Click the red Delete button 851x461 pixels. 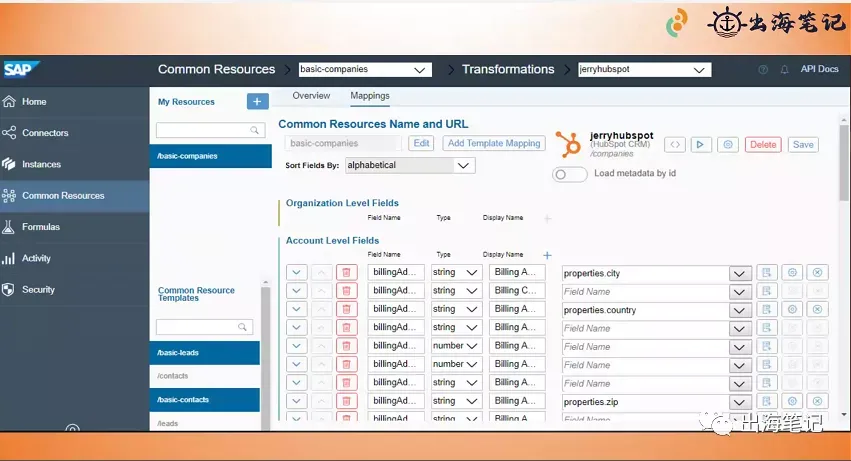pyautogui.click(x=763, y=144)
